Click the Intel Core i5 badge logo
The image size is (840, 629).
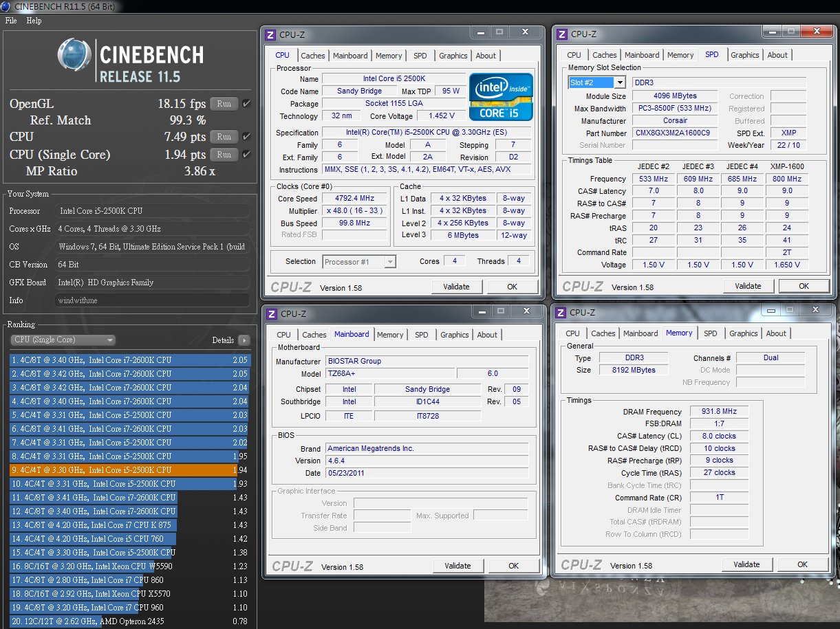click(x=501, y=97)
